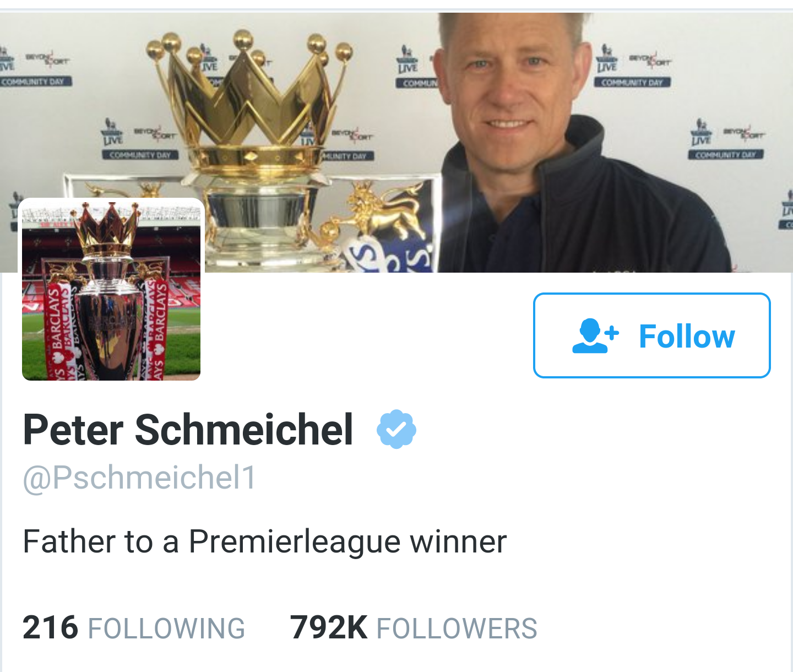Image resolution: width=793 pixels, height=672 pixels.
Task: Open the profile avatar trophy picture
Action: point(111,290)
